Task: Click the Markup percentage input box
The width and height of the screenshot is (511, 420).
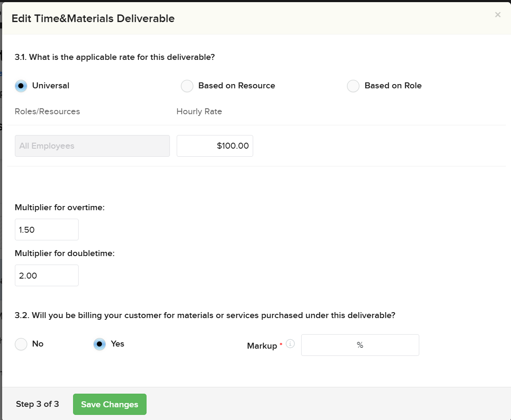Action: tap(360, 345)
